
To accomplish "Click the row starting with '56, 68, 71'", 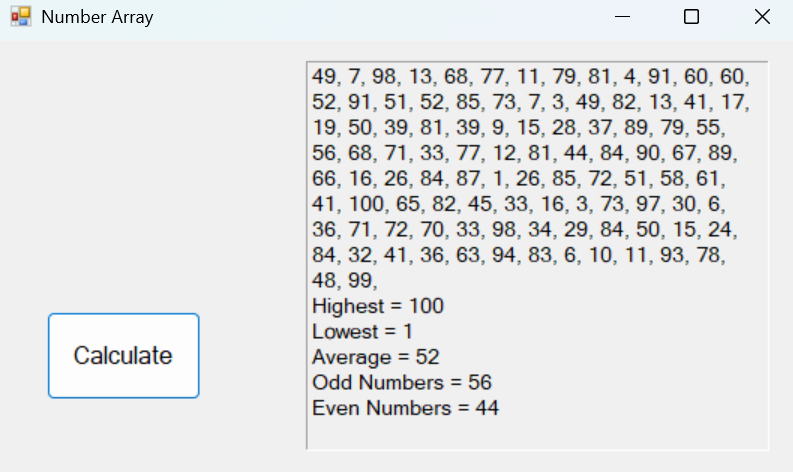I will coord(525,154).
